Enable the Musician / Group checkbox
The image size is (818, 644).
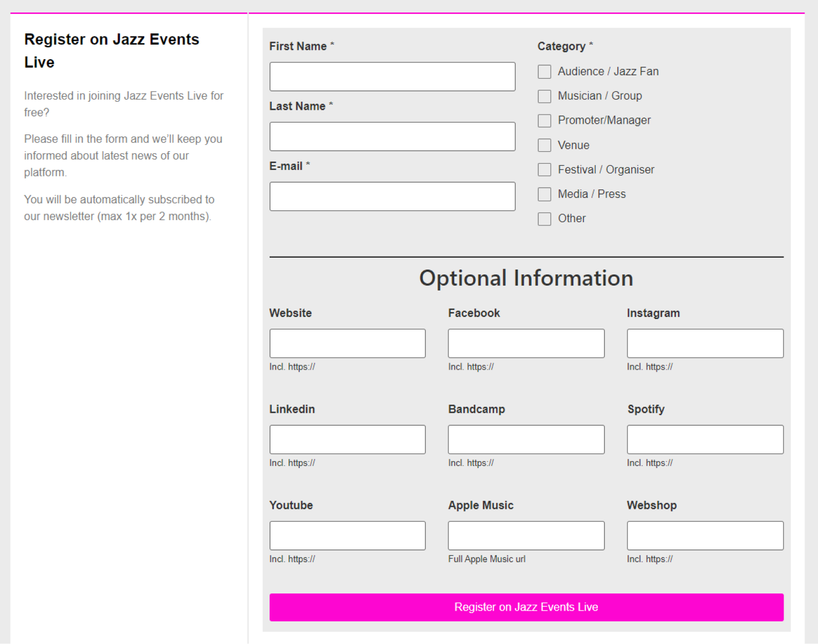tap(544, 96)
